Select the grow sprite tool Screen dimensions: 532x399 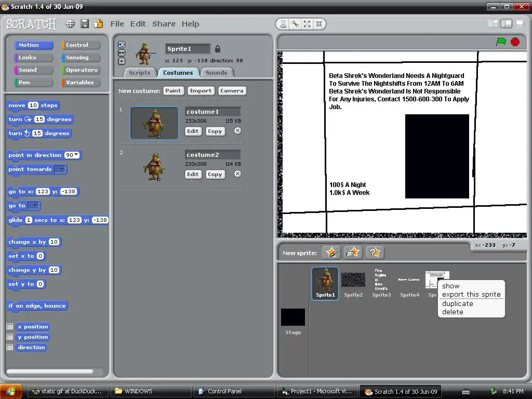pos(307,24)
